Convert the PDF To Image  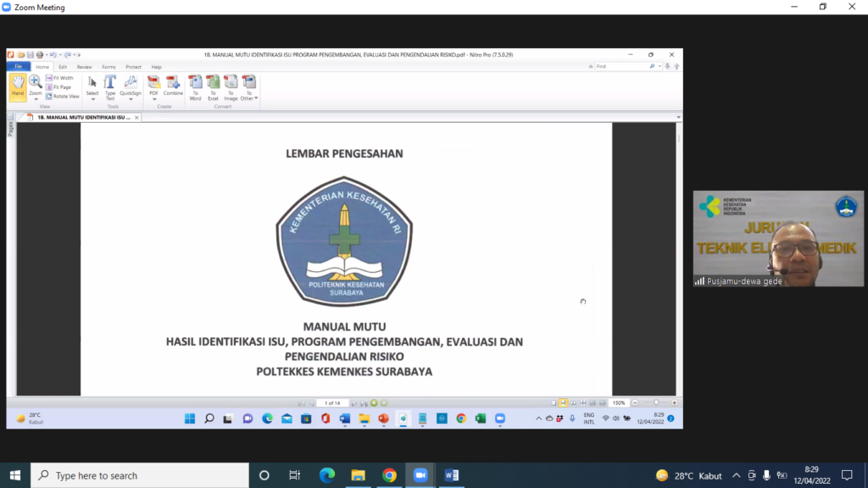click(x=231, y=87)
